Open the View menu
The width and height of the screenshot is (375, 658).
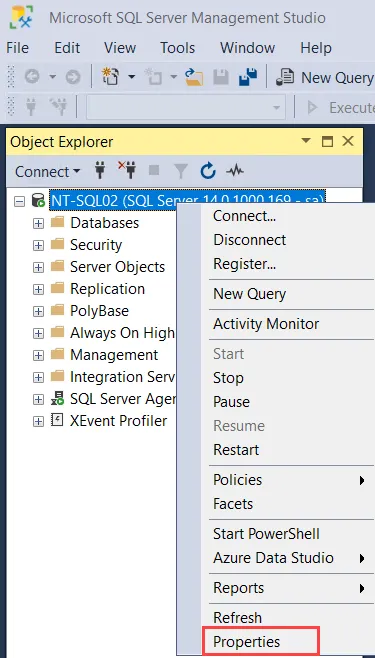click(x=120, y=47)
